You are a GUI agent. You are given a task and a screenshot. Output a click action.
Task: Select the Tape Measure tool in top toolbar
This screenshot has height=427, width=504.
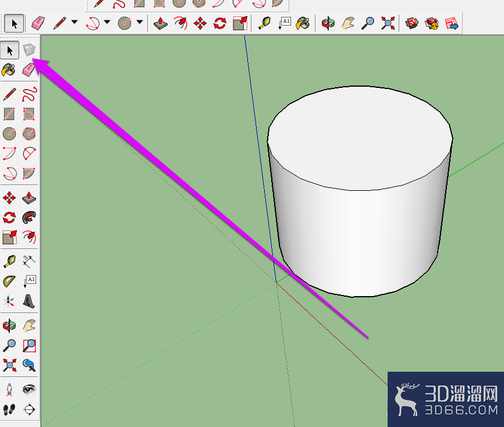265,23
